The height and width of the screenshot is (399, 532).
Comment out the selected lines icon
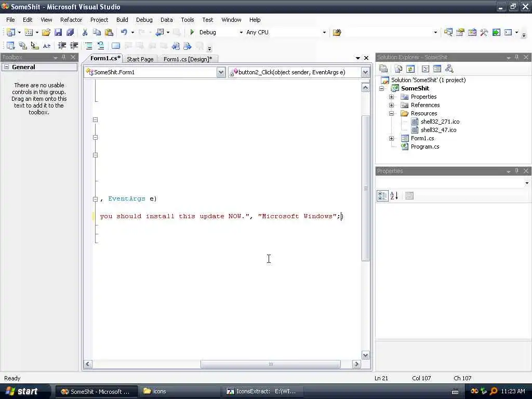point(88,46)
